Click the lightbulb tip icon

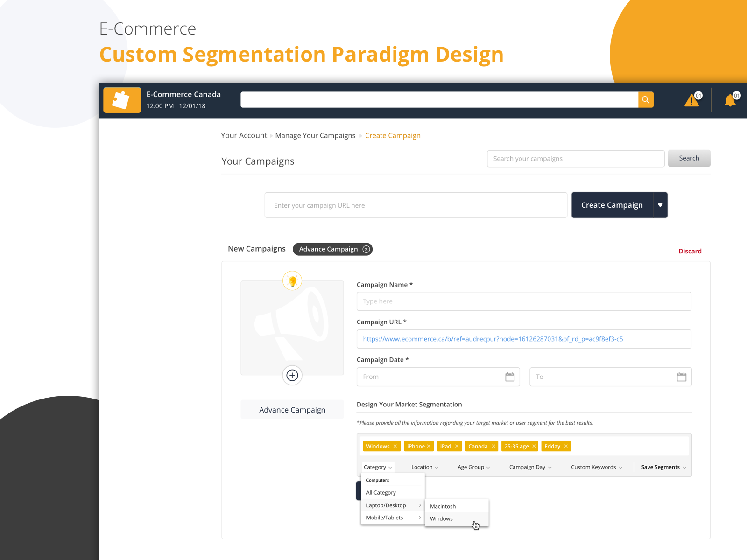pos(292,281)
